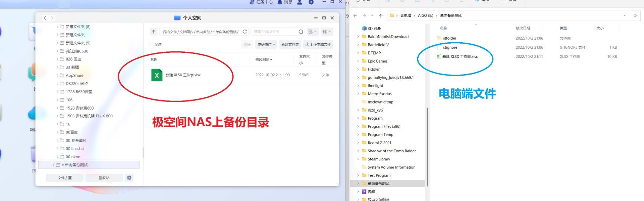Select Battlefield V folder in Explorer tree

378,45
